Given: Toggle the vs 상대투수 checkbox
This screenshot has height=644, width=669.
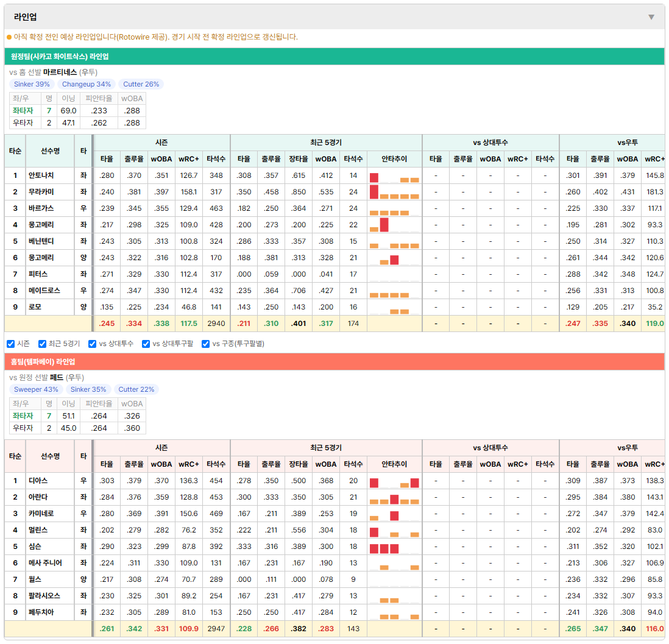Looking at the screenshot, I should coord(92,344).
